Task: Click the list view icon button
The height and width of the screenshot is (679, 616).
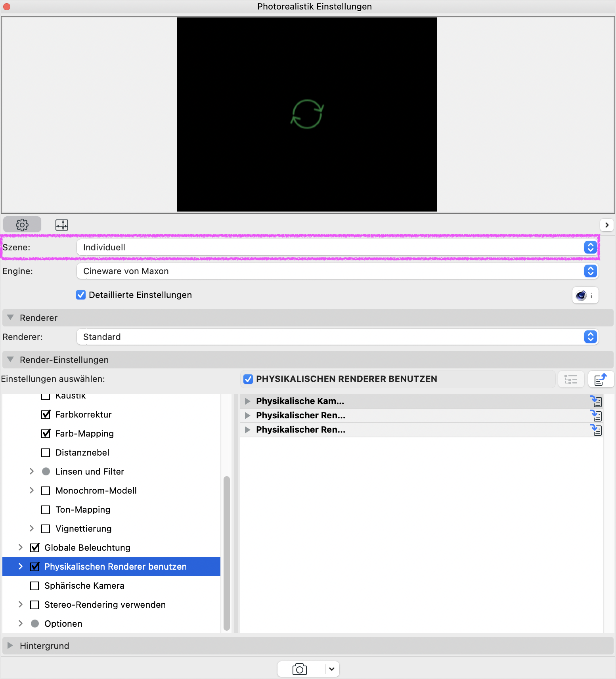Action: [x=571, y=380]
